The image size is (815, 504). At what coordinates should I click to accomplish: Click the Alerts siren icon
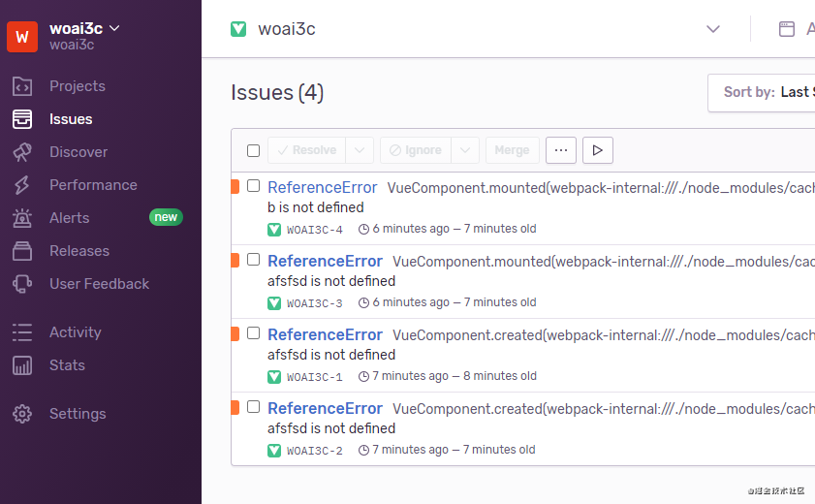(22, 218)
